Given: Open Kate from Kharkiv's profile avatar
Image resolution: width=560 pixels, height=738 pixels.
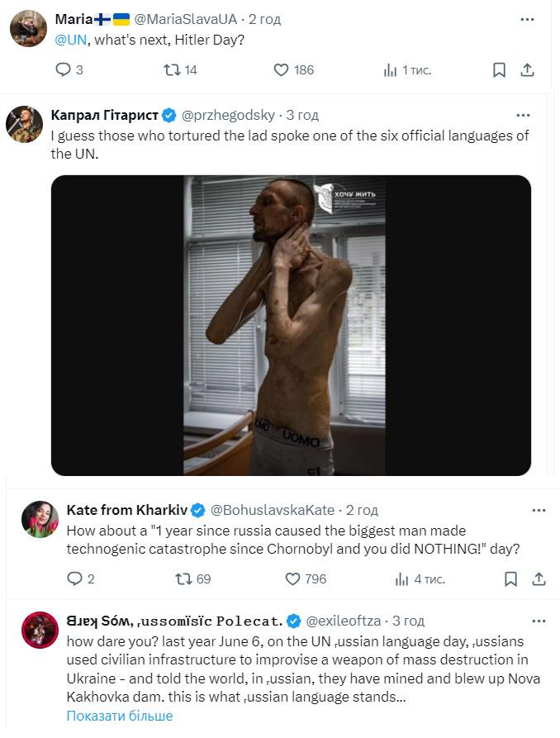Looking at the screenshot, I should click(38, 519).
